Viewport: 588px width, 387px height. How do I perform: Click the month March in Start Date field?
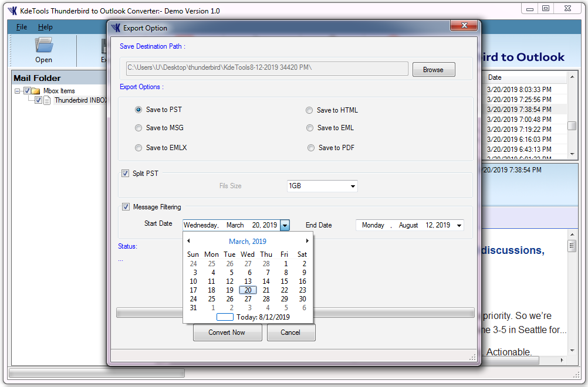pos(235,225)
